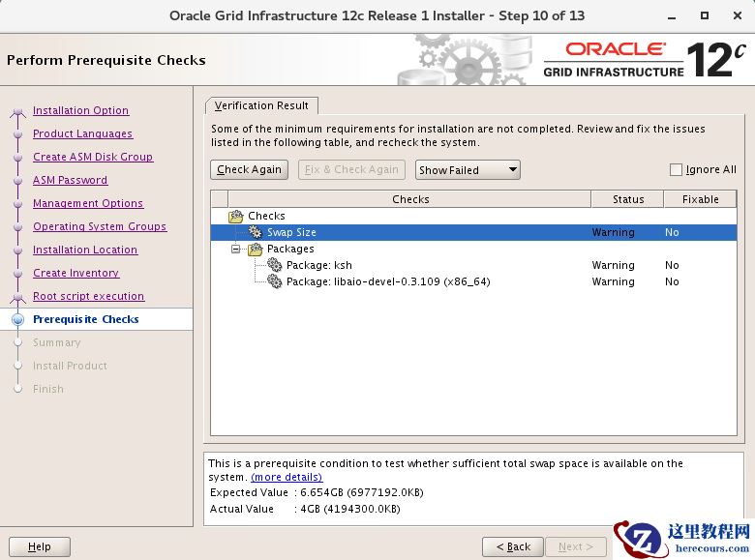Click the Summary step label
Image resolution: width=755 pixels, height=560 pixels.
(x=57, y=342)
